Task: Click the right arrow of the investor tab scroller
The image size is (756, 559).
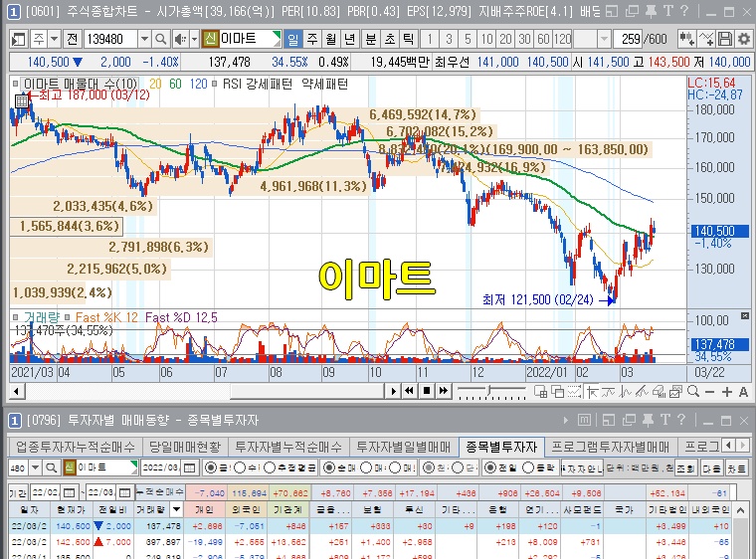Action: click(743, 446)
